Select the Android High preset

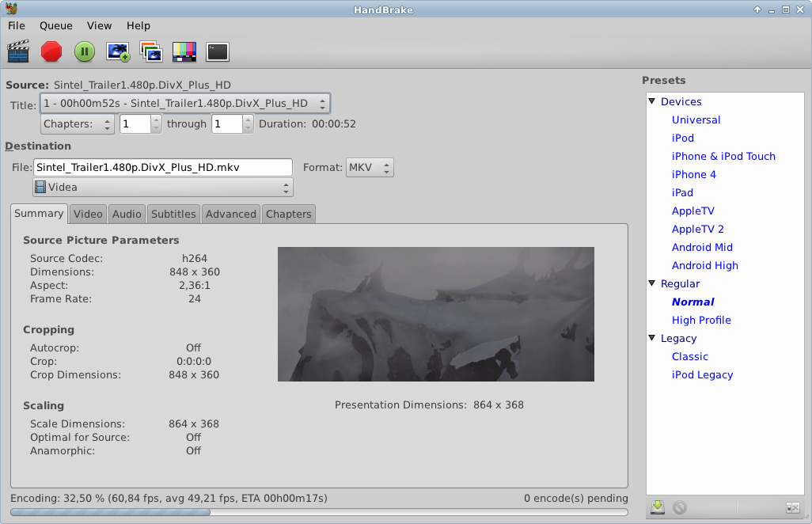click(705, 265)
